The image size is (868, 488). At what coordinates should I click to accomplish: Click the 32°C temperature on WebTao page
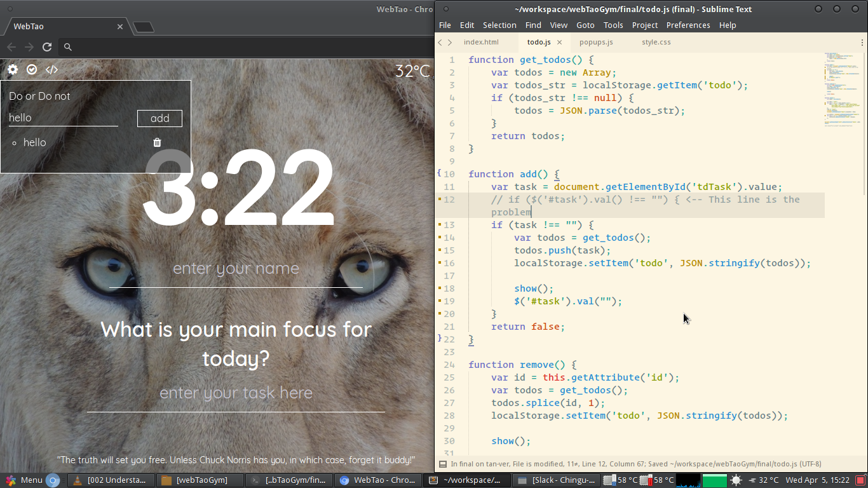pos(413,71)
